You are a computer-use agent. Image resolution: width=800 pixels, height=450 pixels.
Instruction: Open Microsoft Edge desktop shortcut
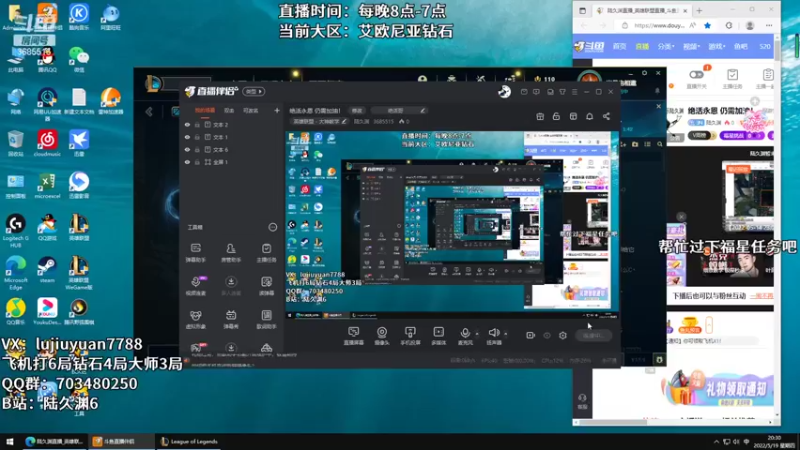(15, 272)
